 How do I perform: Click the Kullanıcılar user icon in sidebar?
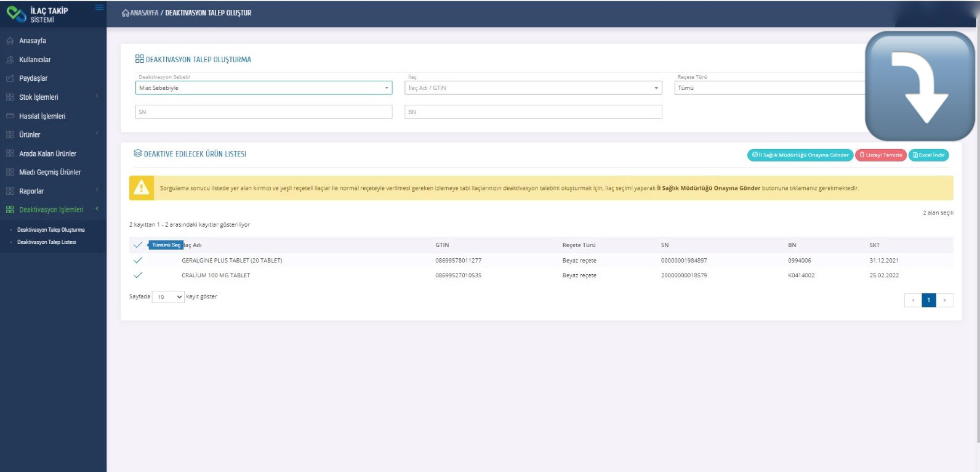[10, 60]
